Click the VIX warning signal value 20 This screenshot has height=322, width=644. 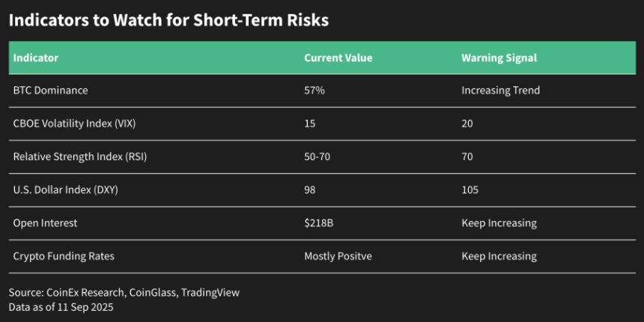point(467,124)
